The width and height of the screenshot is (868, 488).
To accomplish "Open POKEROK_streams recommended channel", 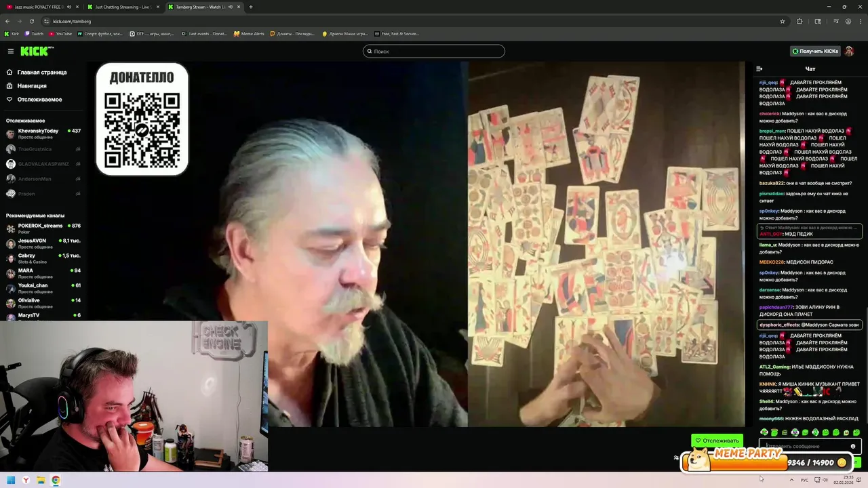I will pos(43,228).
